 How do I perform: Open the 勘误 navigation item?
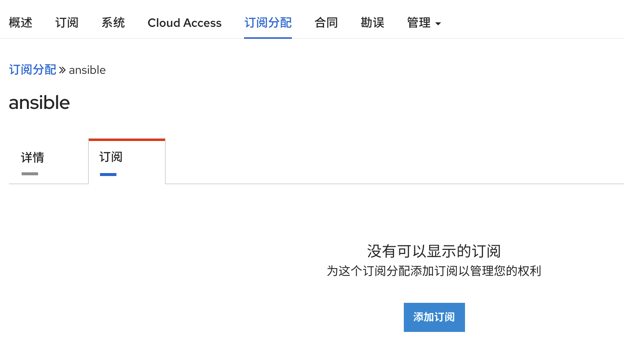[372, 23]
